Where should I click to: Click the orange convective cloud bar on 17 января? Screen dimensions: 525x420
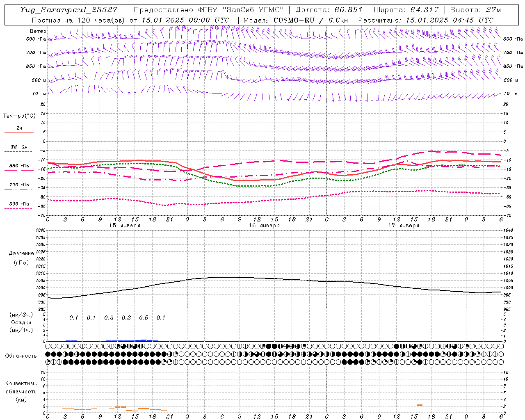click(420, 405)
